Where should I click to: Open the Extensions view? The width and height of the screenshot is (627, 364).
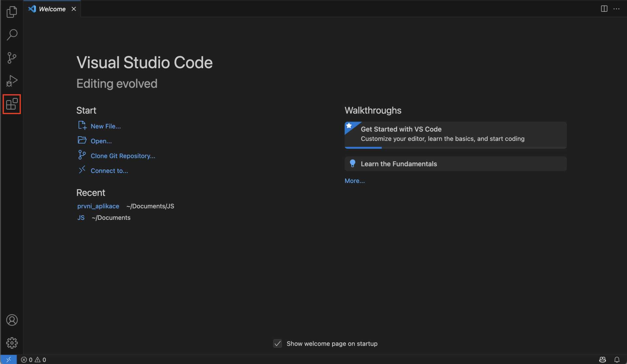coord(12,104)
